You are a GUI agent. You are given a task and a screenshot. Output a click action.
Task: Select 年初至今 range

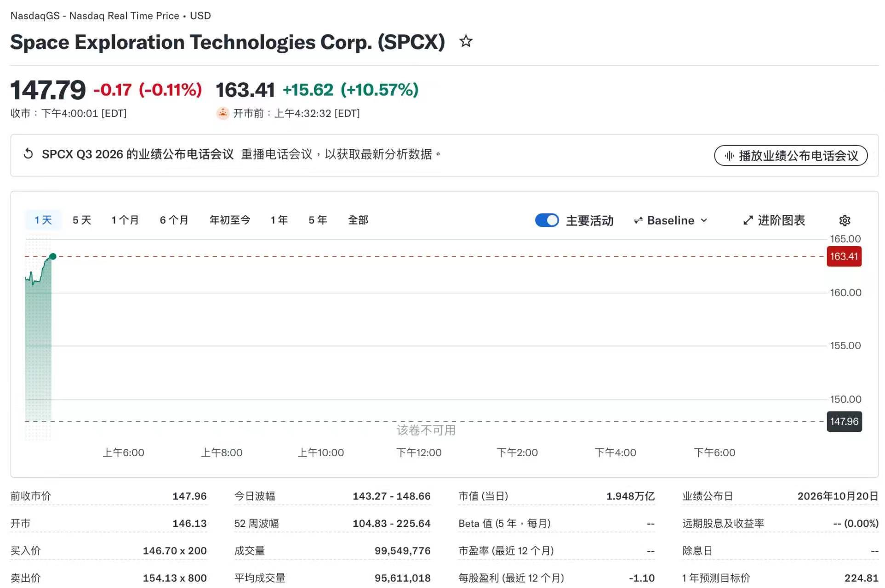[x=230, y=220]
